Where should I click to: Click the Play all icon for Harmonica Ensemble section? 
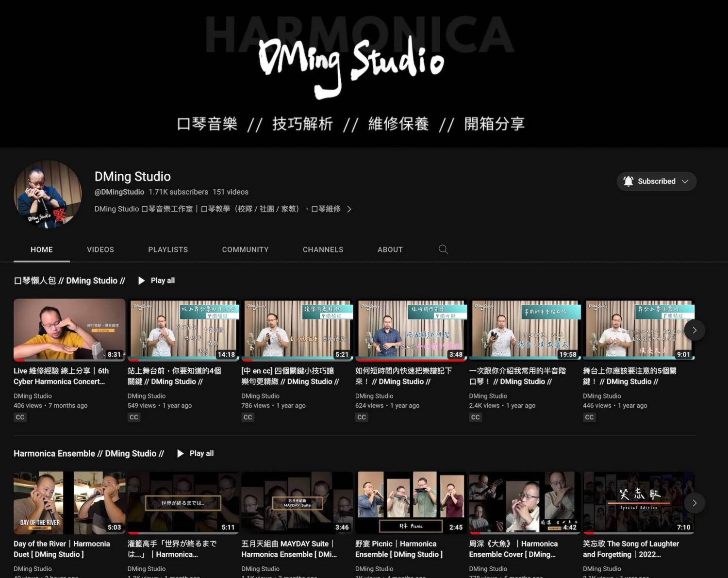[x=180, y=453]
